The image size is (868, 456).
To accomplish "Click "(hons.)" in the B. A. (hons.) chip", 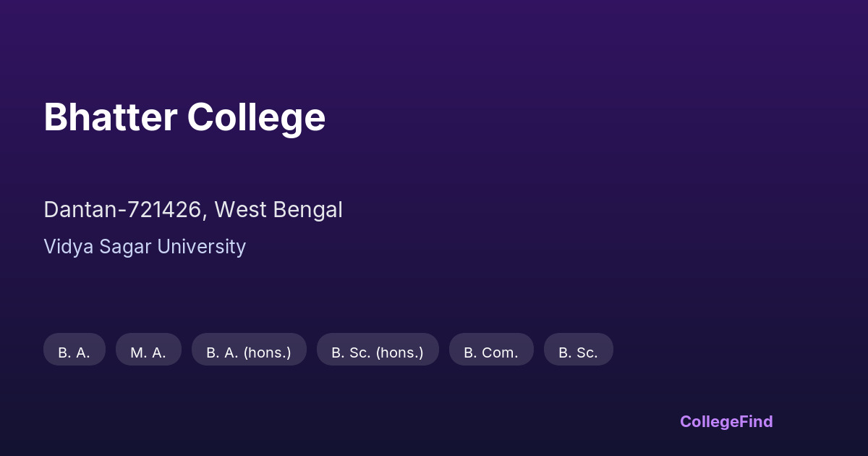I will (267, 352).
